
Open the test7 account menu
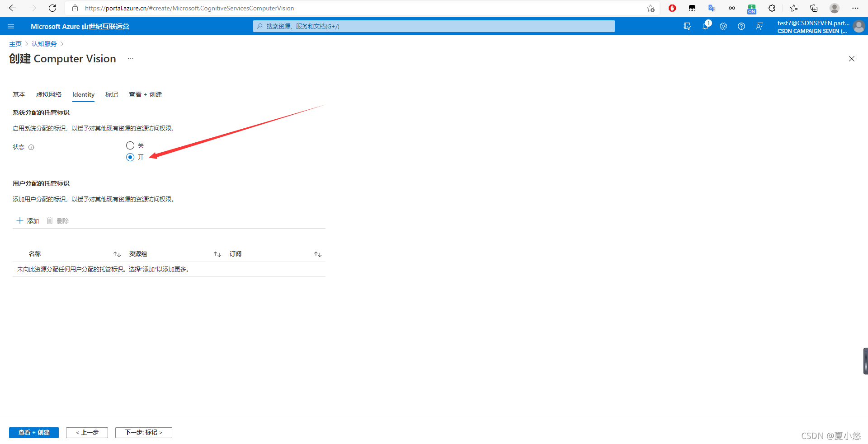(821, 27)
